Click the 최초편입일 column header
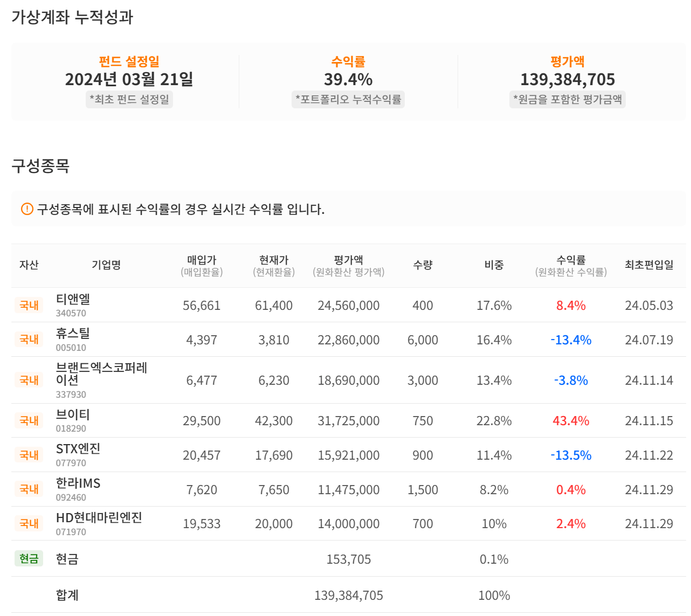The height and width of the screenshot is (616, 691). (x=649, y=265)
